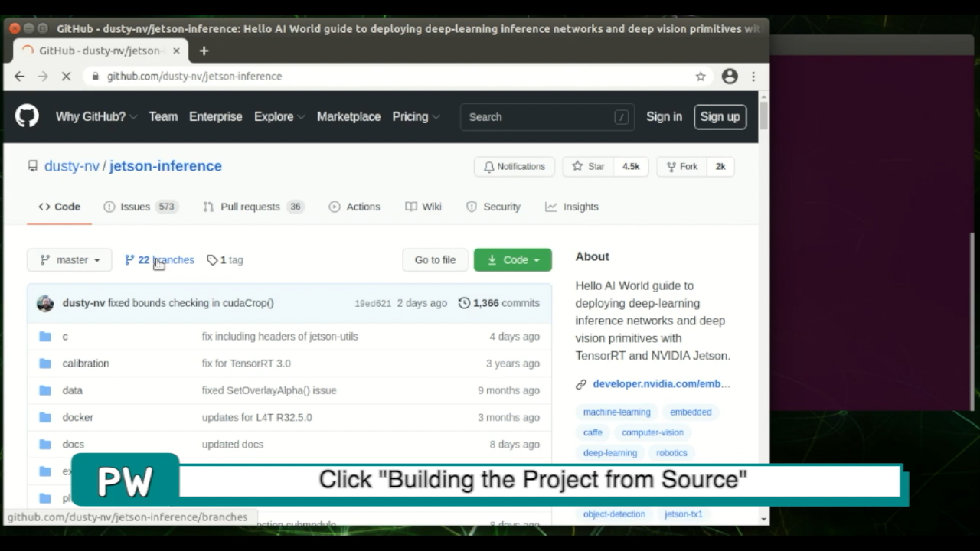Select the computer-vision topic tag
The width and height of the screenshot is (980, 551).
(x=652, y=432)
